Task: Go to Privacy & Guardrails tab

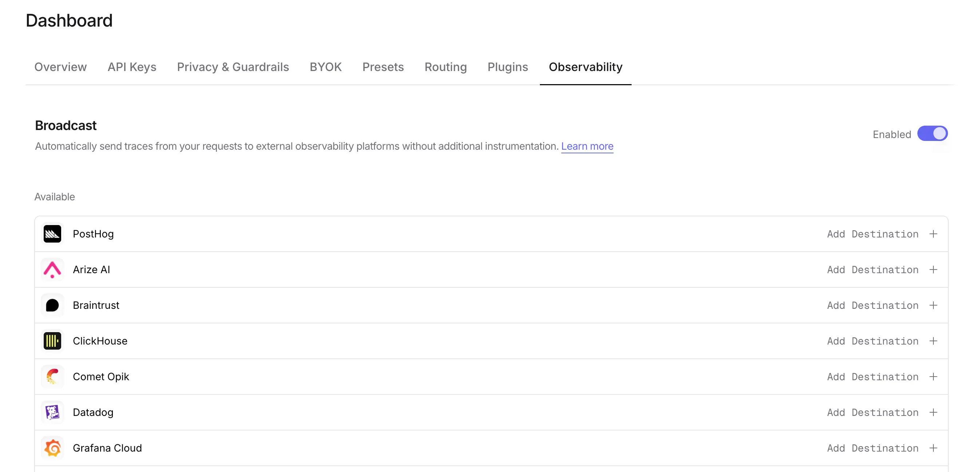Action: [233, 67]
